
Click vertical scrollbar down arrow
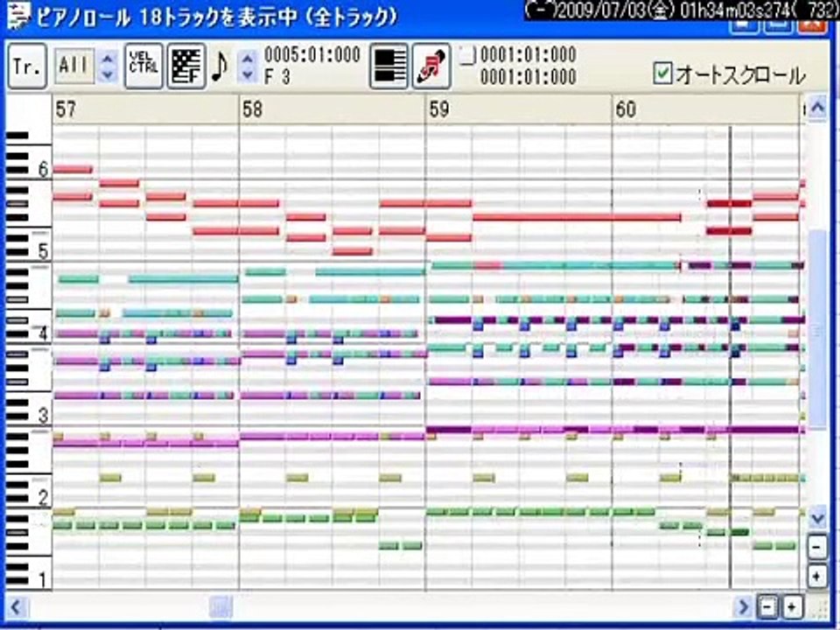[x=817, y=518]
